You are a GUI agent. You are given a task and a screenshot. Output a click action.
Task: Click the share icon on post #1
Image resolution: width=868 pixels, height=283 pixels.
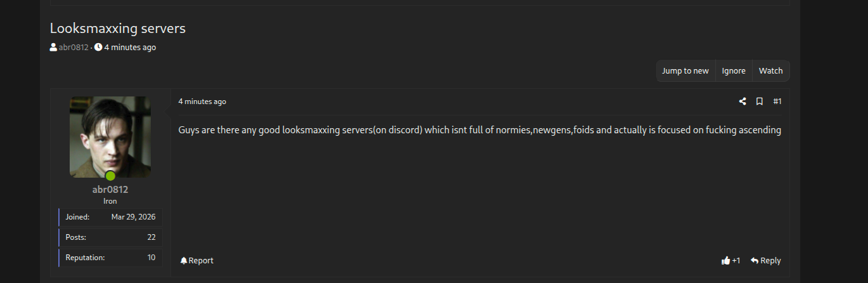pos(743,102)
